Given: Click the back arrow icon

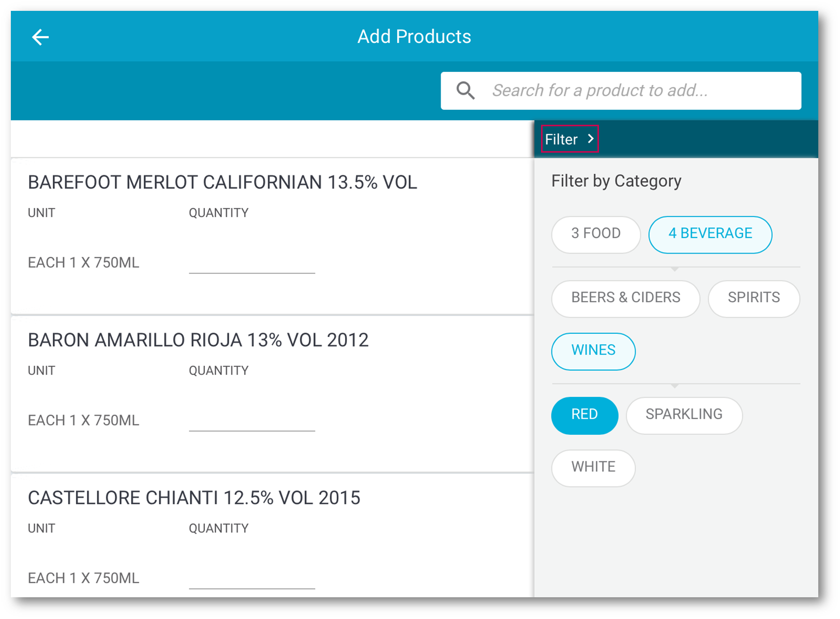Looking at the screenshot, I should [x=40, y=37].
